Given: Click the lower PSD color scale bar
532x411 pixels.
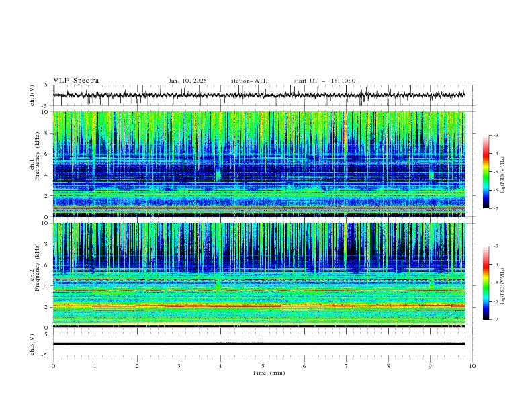Looking at the screenshot, I should click(486, 283).
